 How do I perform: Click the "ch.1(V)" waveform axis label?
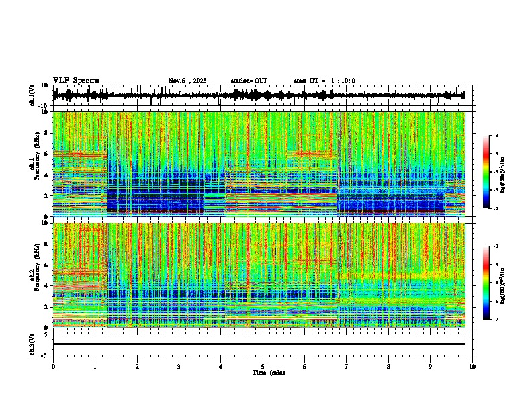tap(32, 95)
